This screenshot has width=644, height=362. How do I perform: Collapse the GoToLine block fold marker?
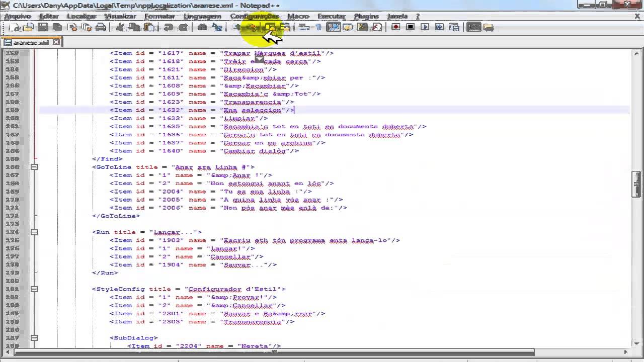[x=34, y=167]
